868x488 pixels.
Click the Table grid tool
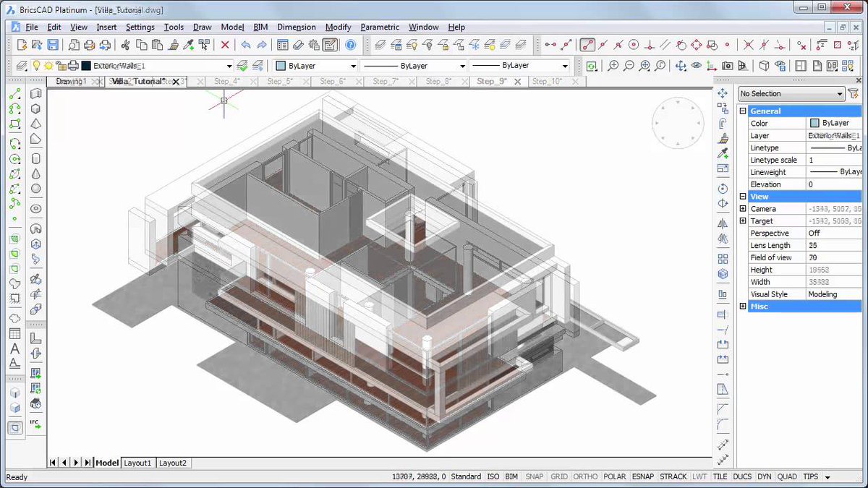[14, 333]
